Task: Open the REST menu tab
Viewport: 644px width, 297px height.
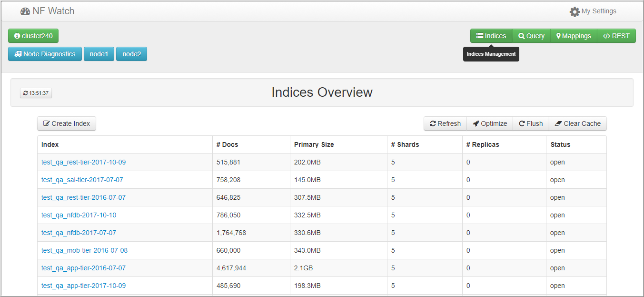Action: click(x=616, y=36)
